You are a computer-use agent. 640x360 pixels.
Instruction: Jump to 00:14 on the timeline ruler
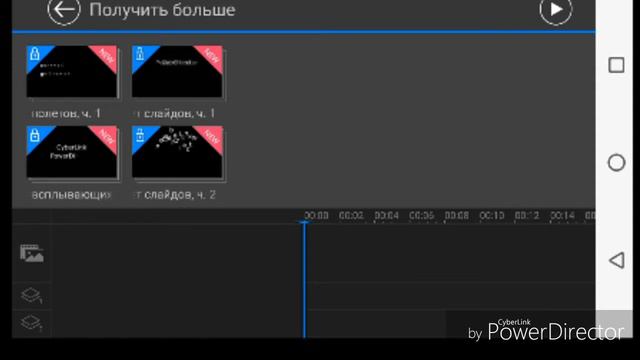pyautogui.click(x=562, y=215)
